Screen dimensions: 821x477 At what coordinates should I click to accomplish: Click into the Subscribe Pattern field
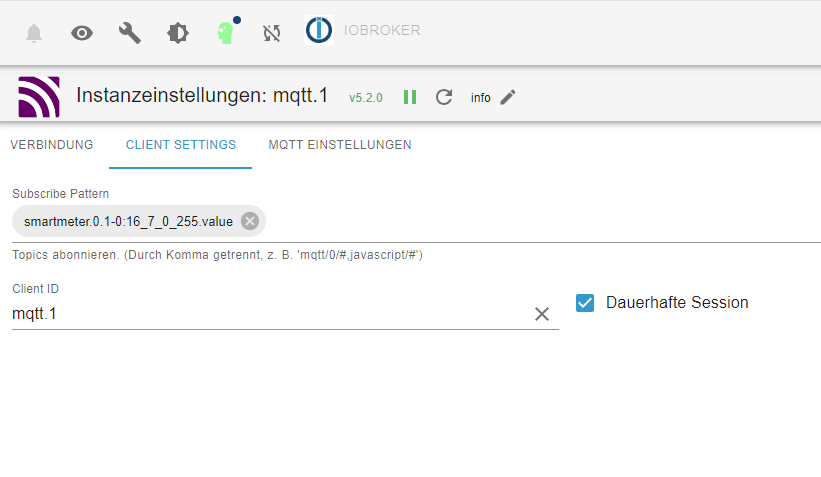(x=540, y=221)
